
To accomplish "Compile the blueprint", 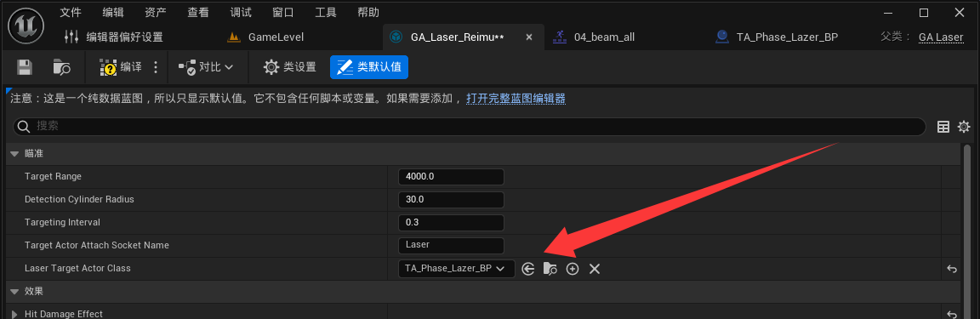I will coord(121,67).
